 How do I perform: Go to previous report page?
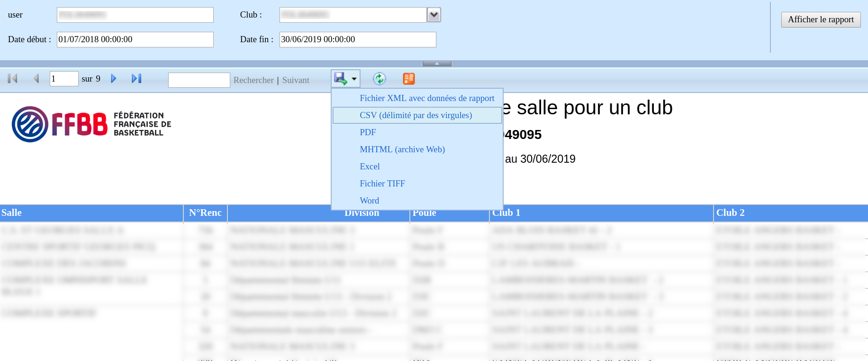pyautogui.click(x=36, y=79)
